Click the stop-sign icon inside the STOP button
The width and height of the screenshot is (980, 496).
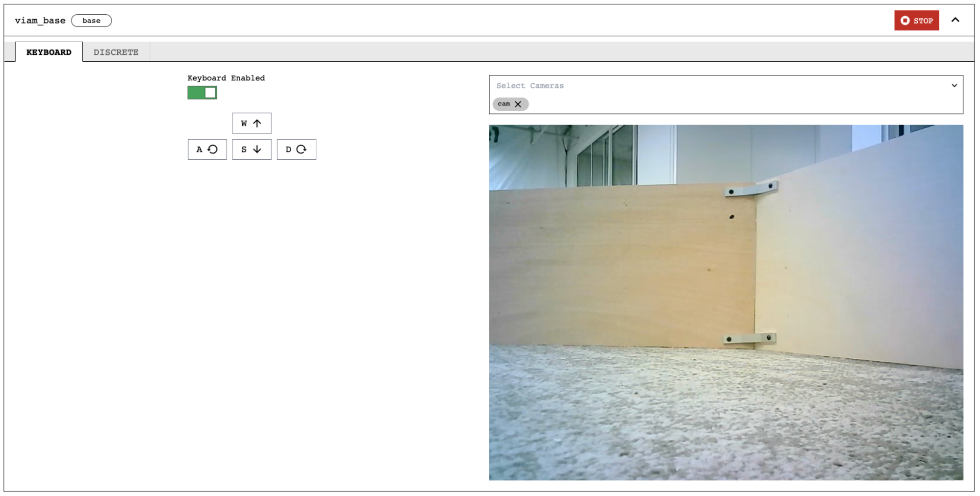(905, 20)
